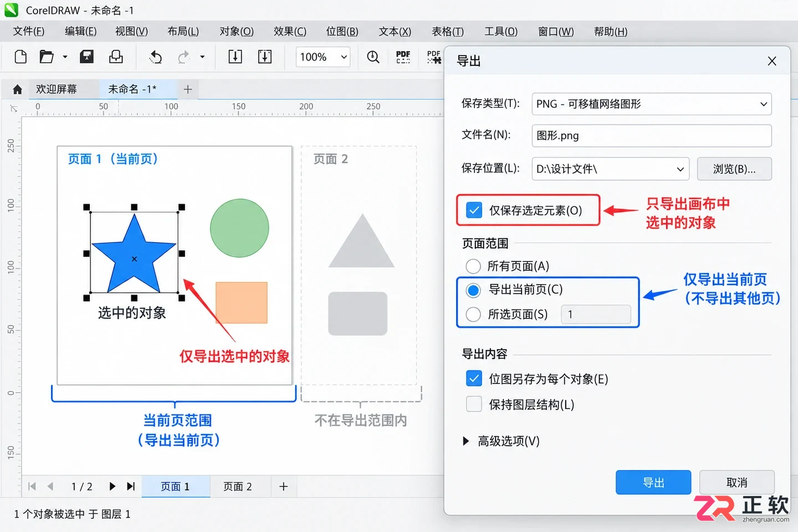
Task: Click the 文件名 input field
Action: pyautogui.click(x=652, y=136)
